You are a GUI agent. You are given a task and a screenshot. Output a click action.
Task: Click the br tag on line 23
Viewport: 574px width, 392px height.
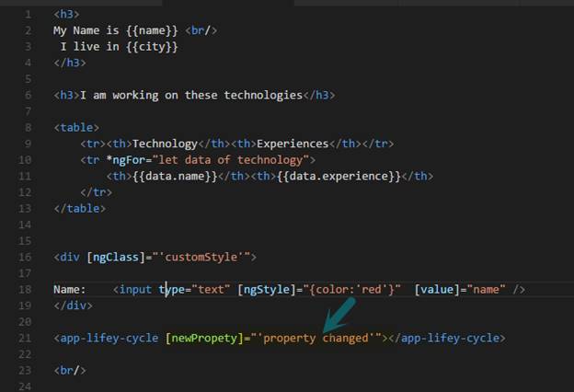tap(70, 371)
